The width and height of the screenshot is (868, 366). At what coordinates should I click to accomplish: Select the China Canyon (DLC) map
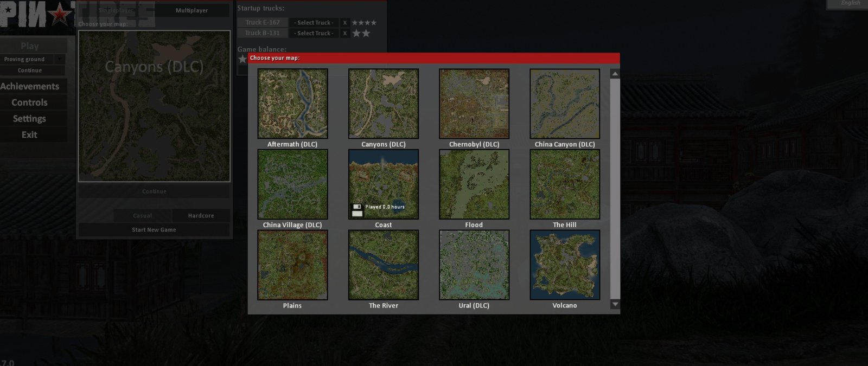pyautogui.click(x=565, y=104)
